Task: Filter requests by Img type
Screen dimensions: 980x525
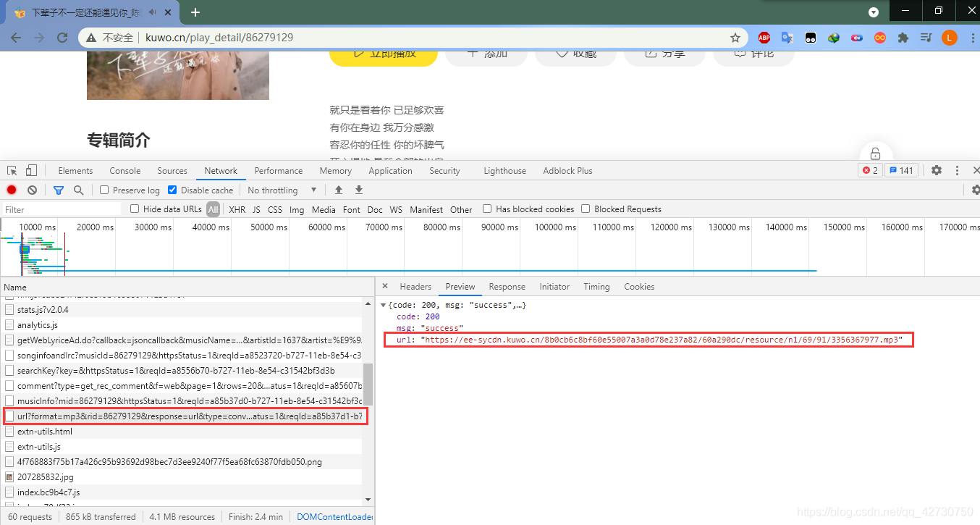Action: point(297,209)
